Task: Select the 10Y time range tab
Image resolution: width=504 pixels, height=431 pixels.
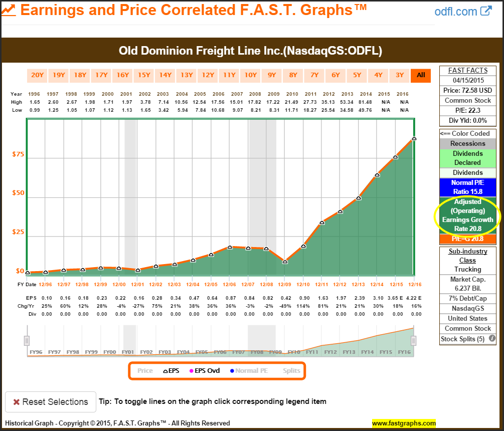Action: pos(250,75)
